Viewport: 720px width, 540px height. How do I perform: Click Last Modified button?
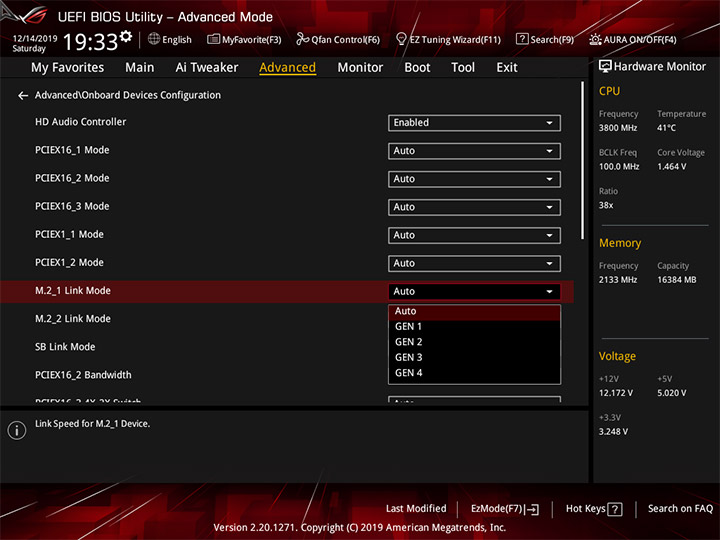(416, 509)
